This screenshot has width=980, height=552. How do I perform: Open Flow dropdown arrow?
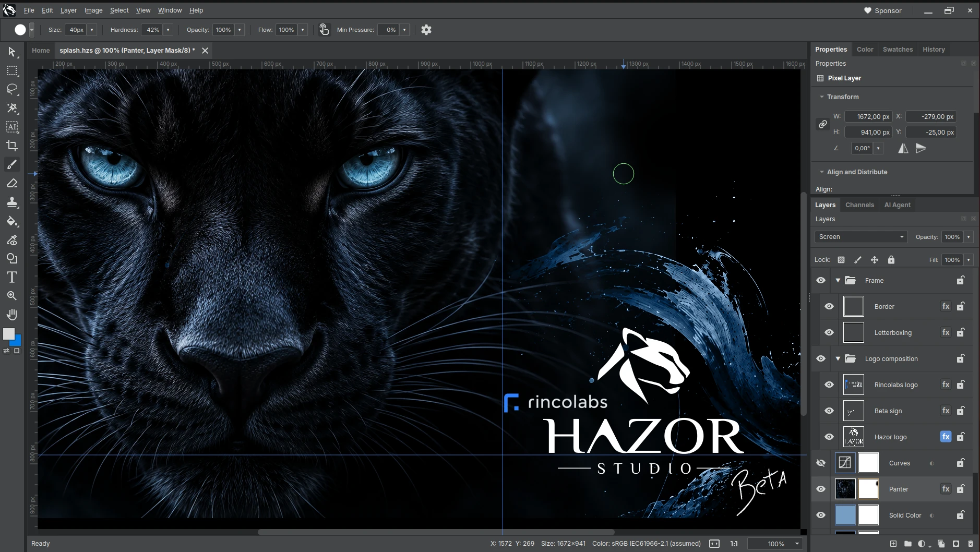click(303, 30)
